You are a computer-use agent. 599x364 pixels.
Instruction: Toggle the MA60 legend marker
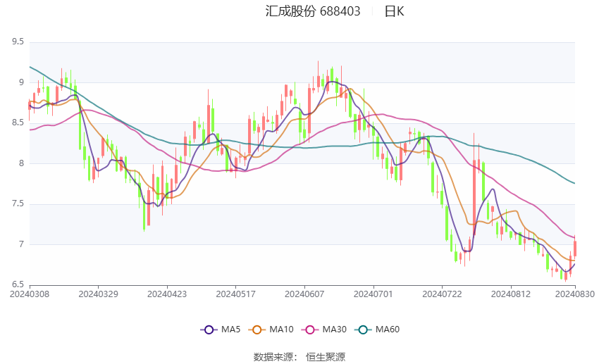364,330
